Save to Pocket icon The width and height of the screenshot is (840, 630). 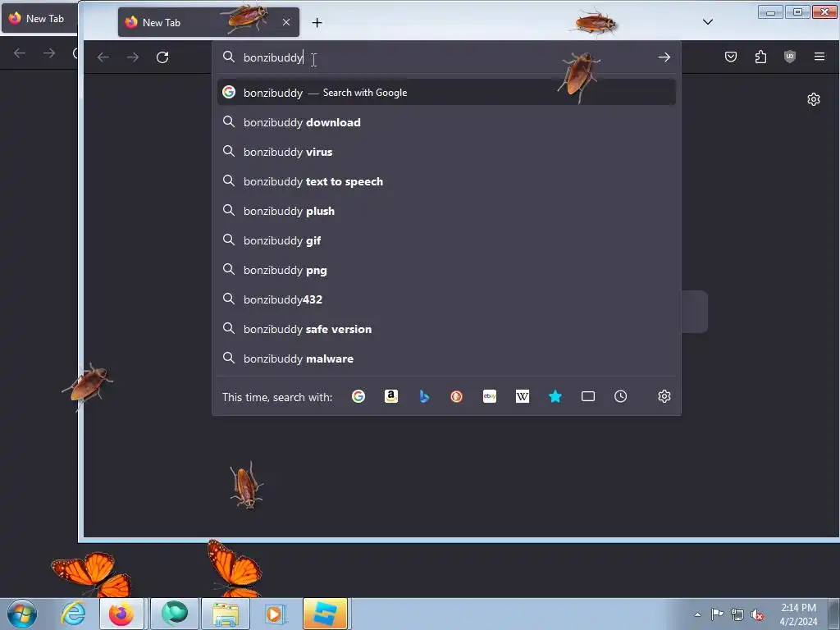(731, 57)
